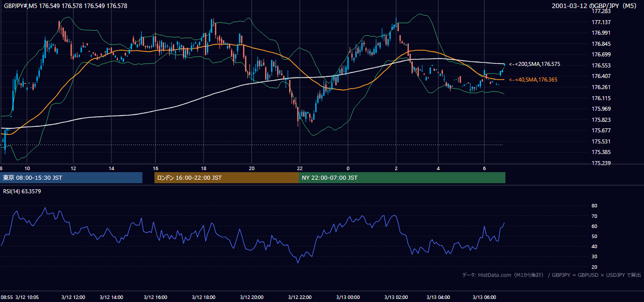Click the RSI(14) 63.3579 indicator label

[x=22, y=191]
